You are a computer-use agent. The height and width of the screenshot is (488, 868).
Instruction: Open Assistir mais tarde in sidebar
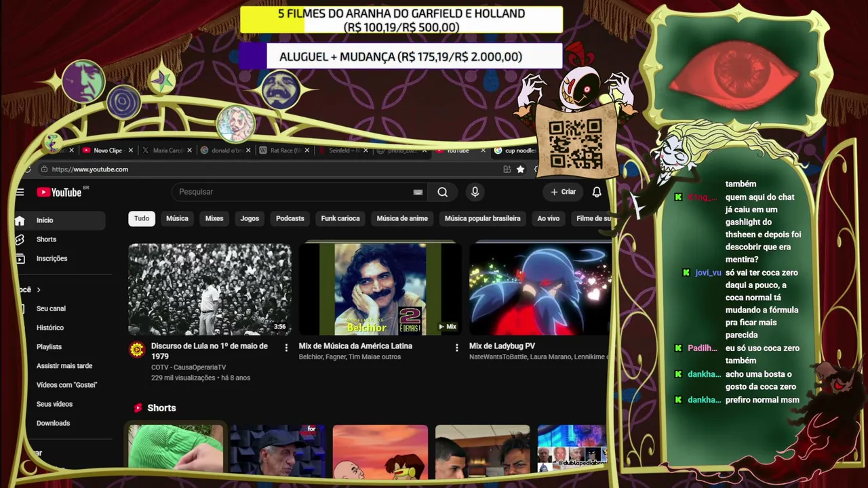tap(64, 366)
